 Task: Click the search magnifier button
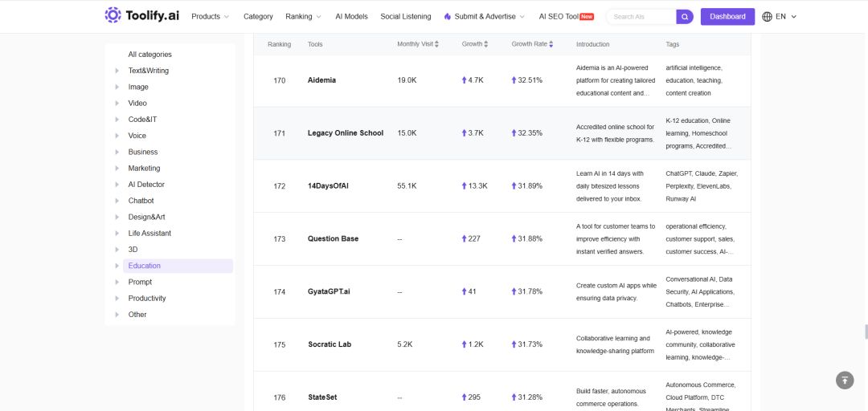click(x=685, y=17)
